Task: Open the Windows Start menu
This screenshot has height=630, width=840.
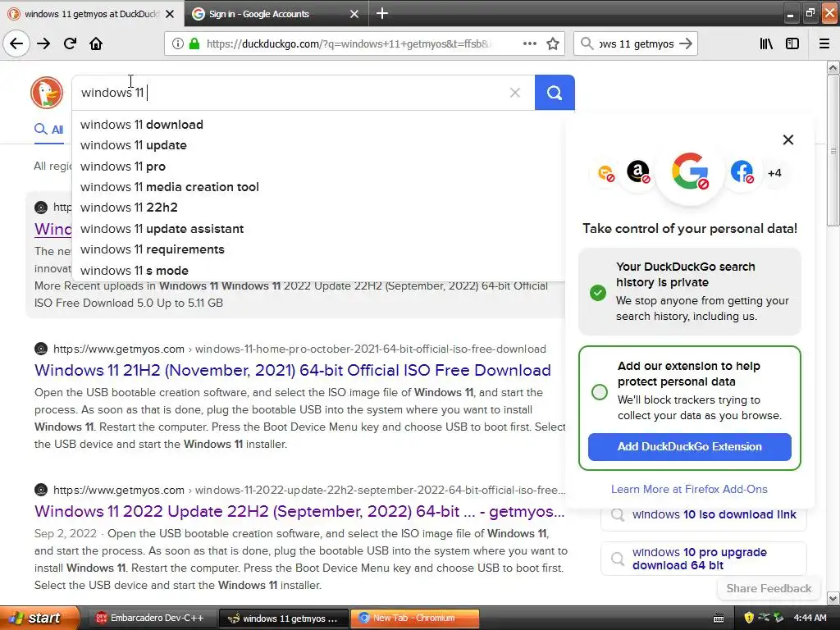Action: point(38,618)
